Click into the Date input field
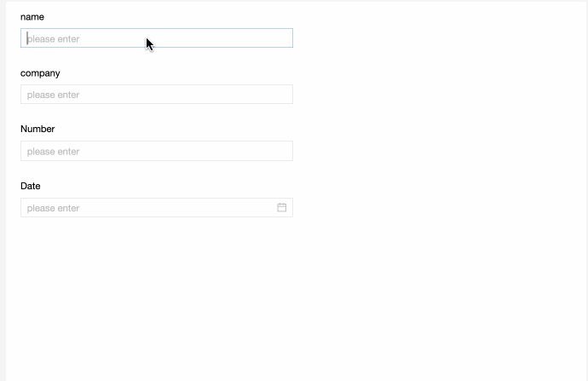This screenshot has width=588, height=381. coord(157,207)
